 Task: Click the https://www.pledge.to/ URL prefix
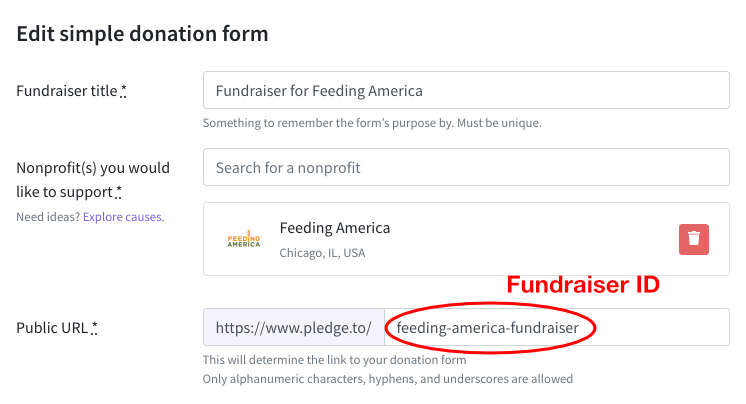pos(293,327)
